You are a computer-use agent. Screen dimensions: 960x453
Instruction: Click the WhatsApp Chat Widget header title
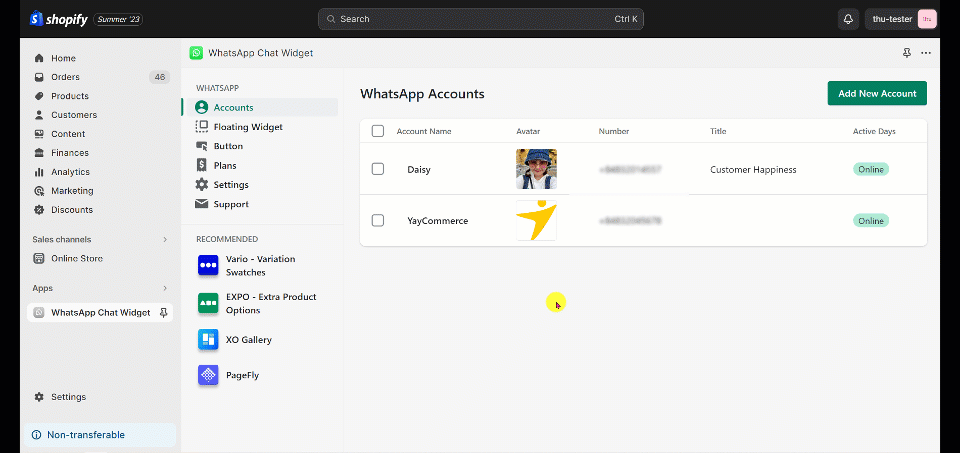(261, 53)
